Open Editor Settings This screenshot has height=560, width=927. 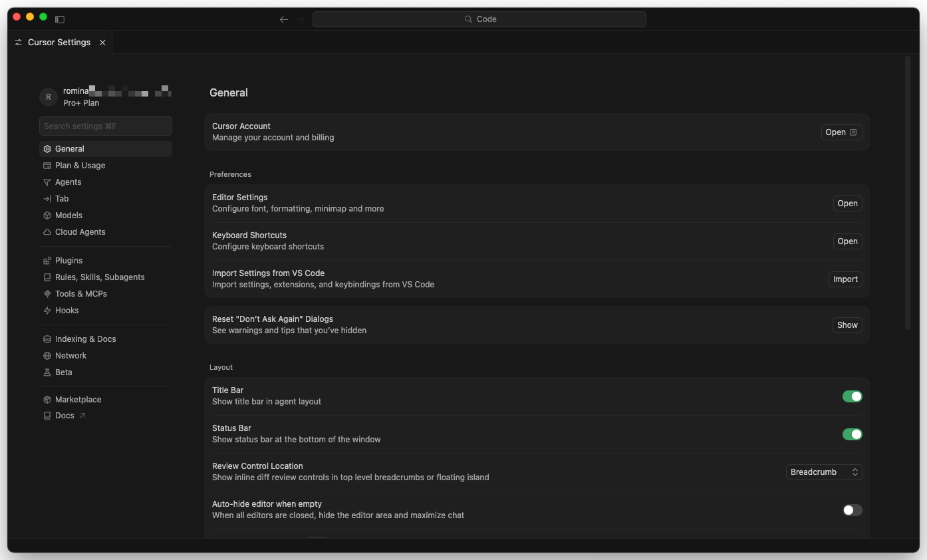click(x=847, y=204)
